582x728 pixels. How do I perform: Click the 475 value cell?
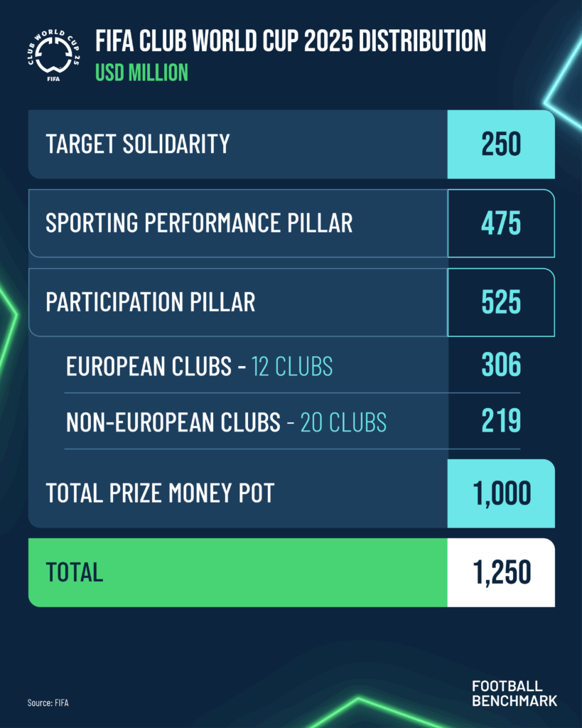click(x=501, y=223)
